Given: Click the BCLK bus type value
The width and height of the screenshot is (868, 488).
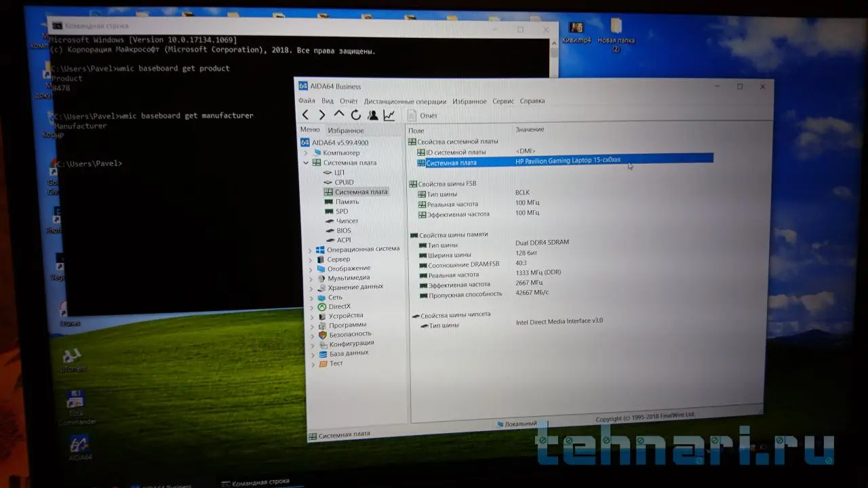Looking at the screenshot, I should pyautogui.click(x=522, y=193).
